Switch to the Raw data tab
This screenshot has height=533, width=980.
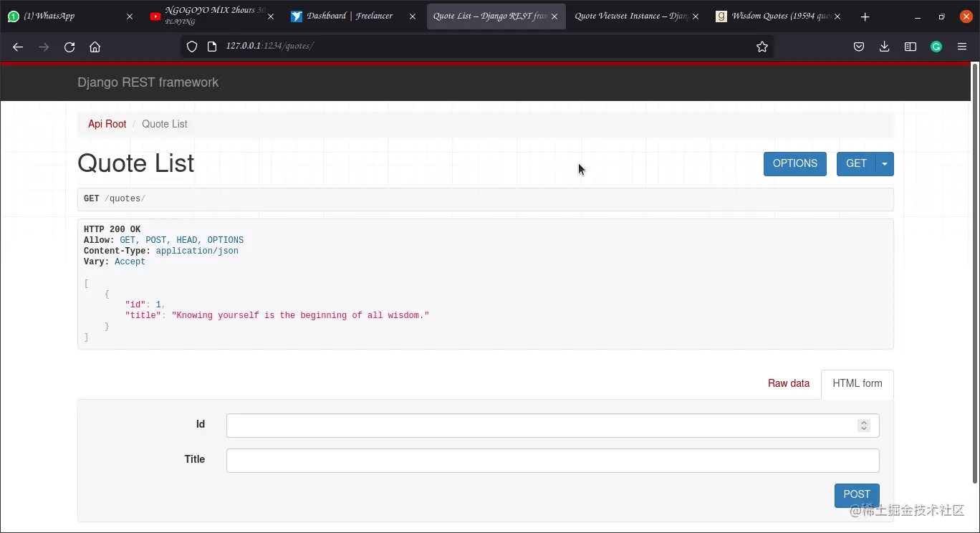pos(789,383)
